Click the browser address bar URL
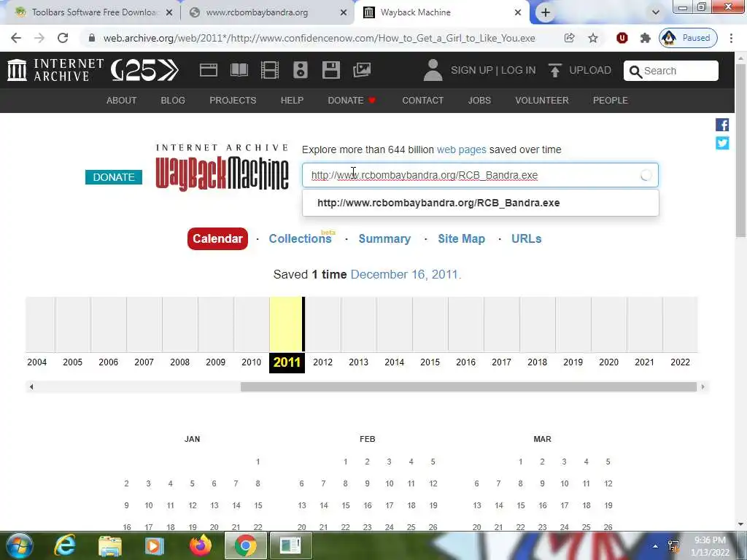This screenshot has width=747, height=560. click(319, 38)
